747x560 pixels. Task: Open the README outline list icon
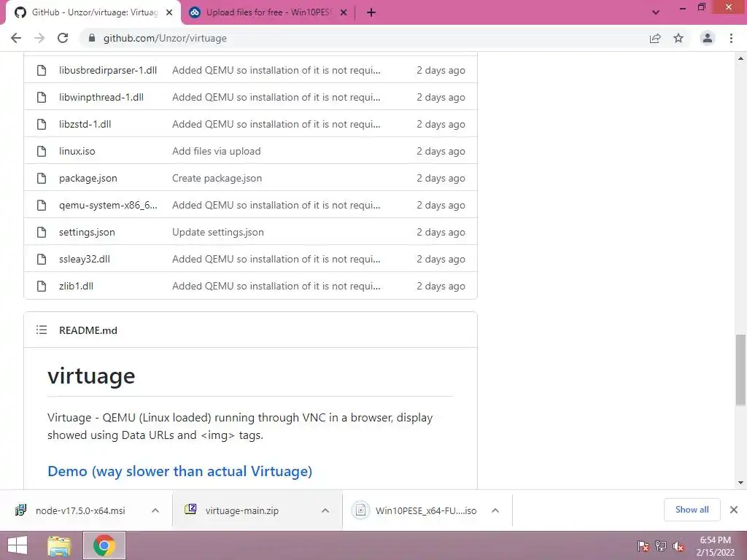[42, 330]
